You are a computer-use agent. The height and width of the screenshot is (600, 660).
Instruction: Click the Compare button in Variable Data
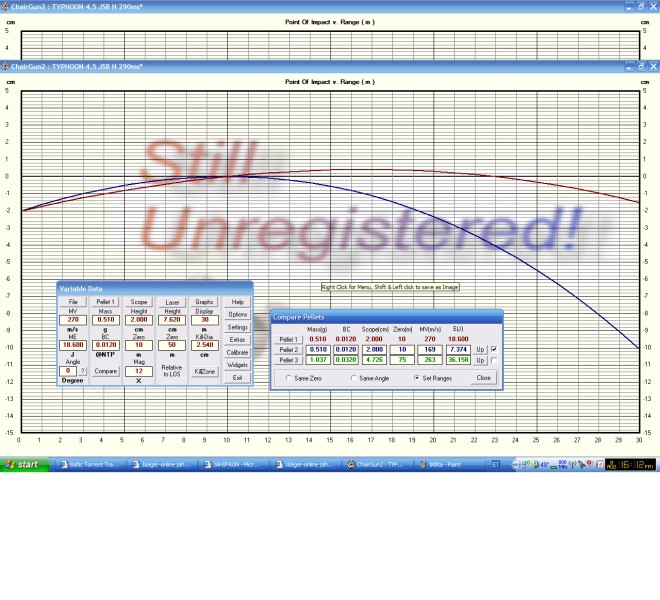[106, 371]
